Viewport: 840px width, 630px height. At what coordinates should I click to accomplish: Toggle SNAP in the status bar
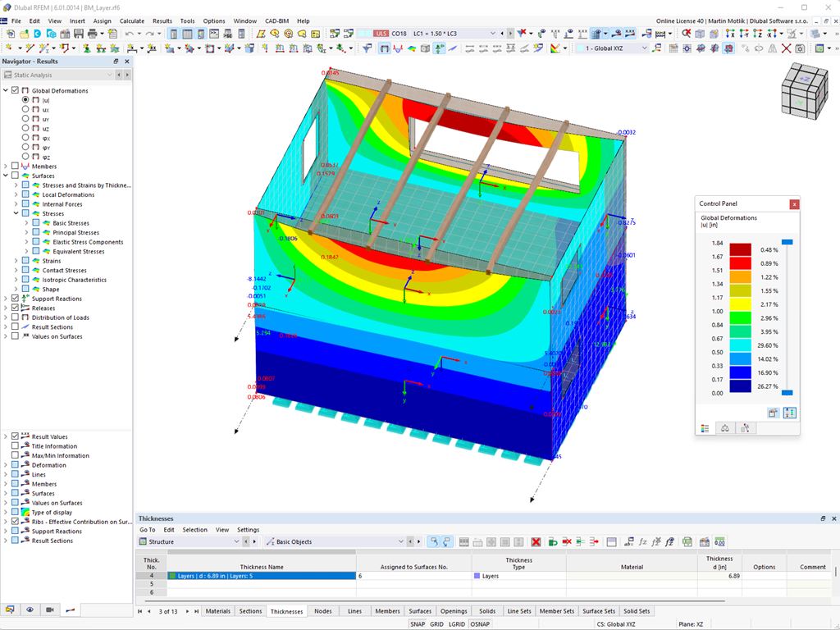tap(419, 623)
